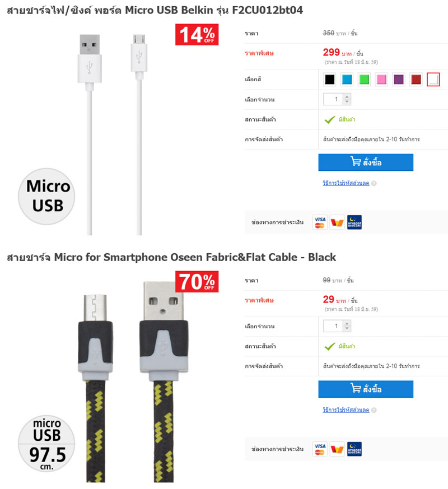Click the Belkin quantity input field
This screenshot has height=489, width=448.
(x=333, y=99)
